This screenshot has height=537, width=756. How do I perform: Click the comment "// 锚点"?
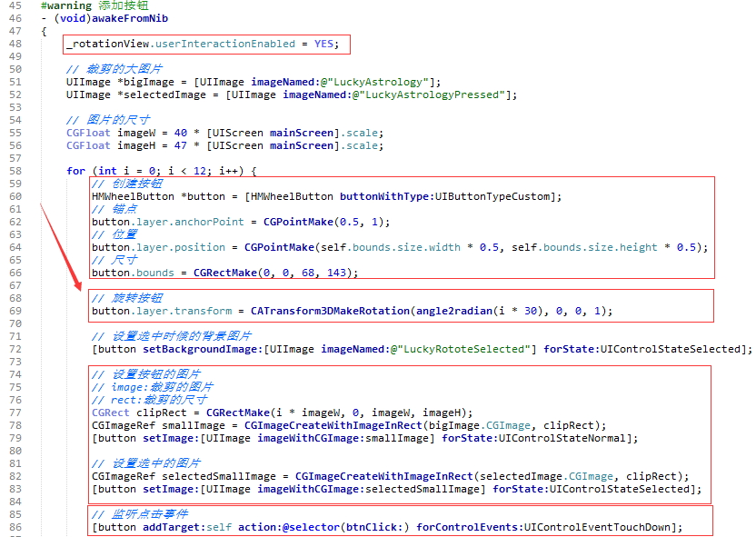click(x=114, y=209)
